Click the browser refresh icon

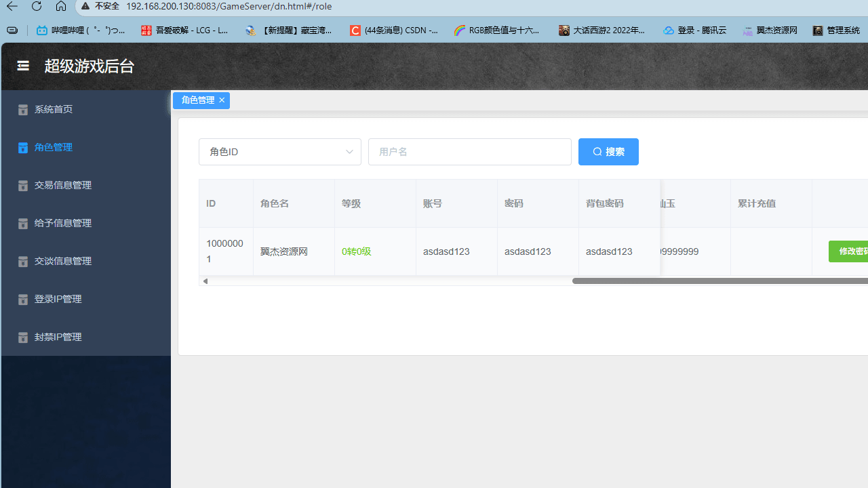pos(36,6)
